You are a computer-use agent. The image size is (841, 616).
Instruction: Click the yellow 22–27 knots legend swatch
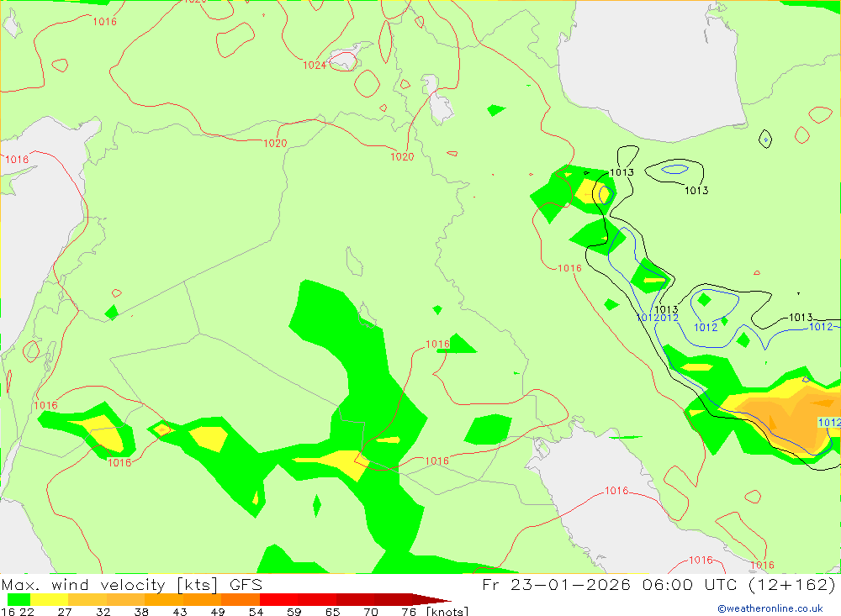[x=50, y=599]
